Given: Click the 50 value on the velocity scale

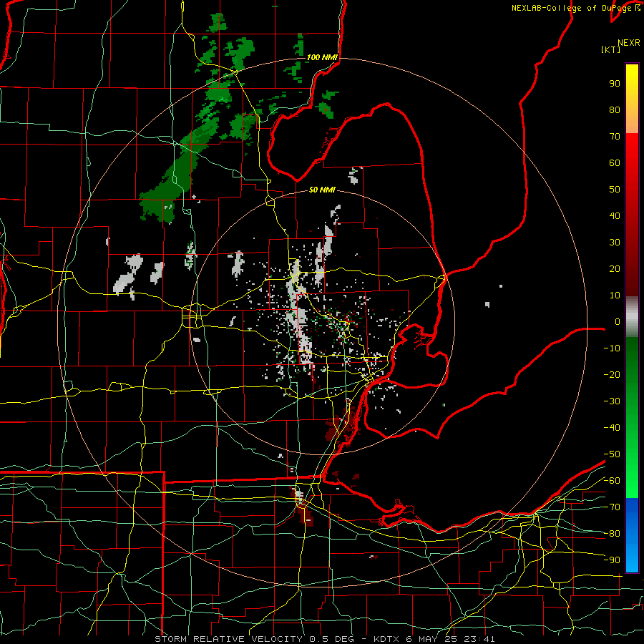Looking at the screenshot, I should [x=615, y=190].
